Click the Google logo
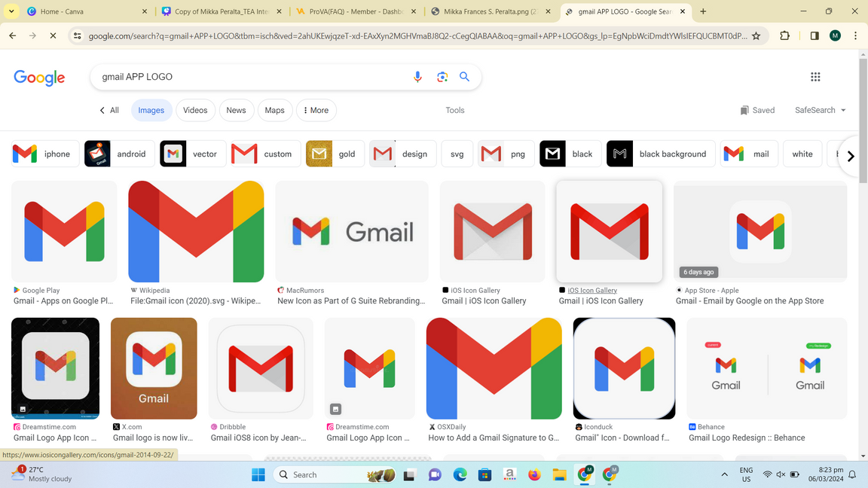This screenshot has width=868, height=488. pos(39,78)
